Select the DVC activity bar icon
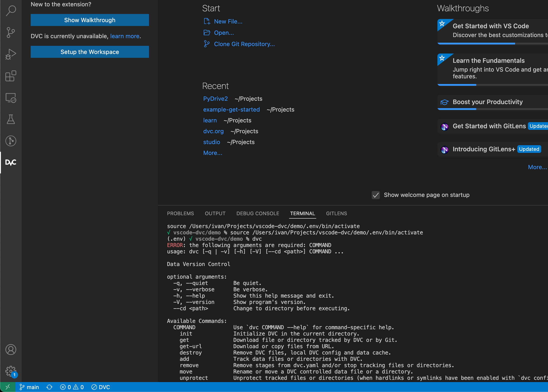Screen dimensions: 548x392 pyautogui.click(x=11, y=162)
